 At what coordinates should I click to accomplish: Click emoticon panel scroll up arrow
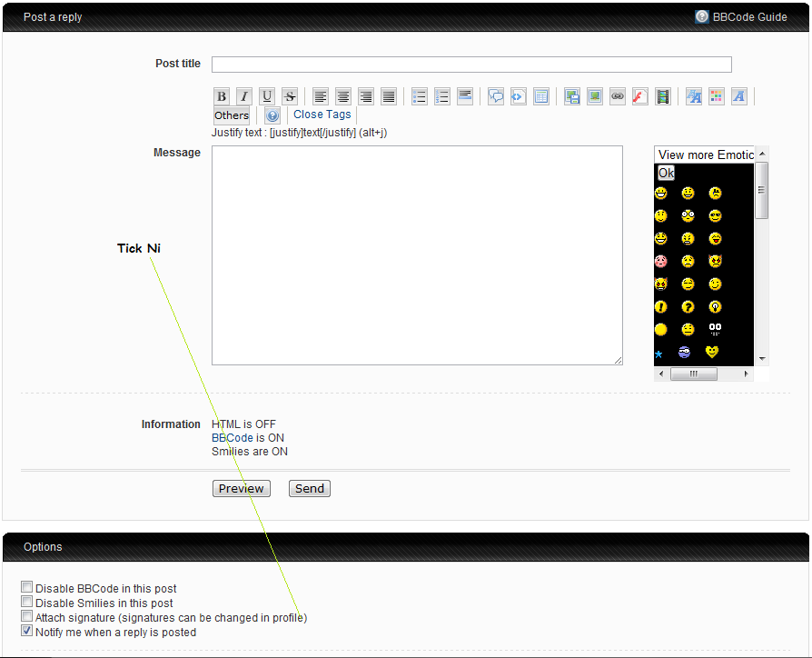pos(762,154)
